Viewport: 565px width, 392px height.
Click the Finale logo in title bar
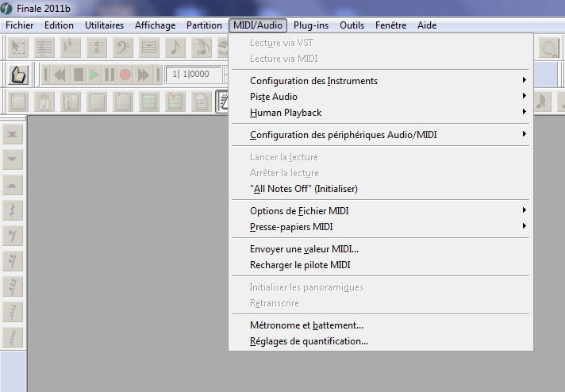(6, 8)
